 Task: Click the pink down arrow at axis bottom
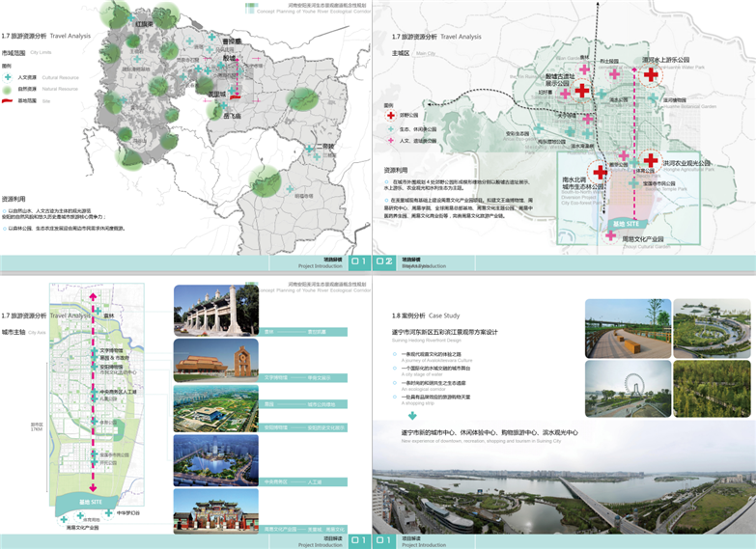click(93, 488)
